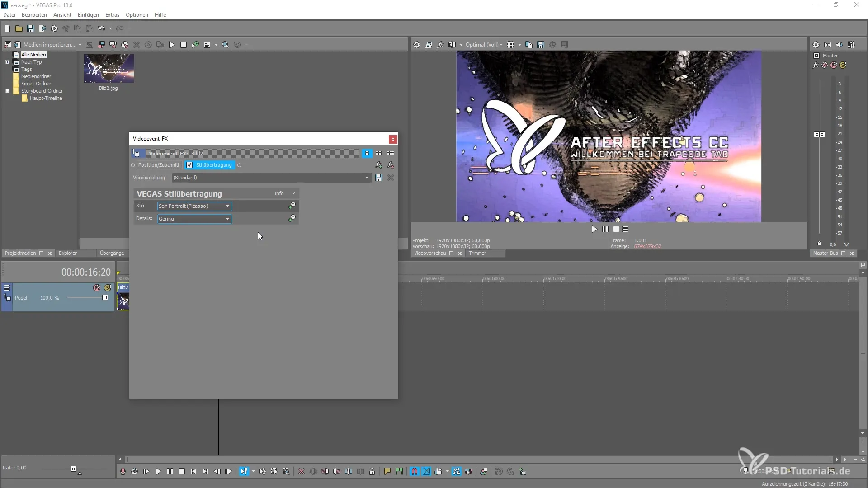Open the Einfügen menu
868x488 pixels.
coord(88,15)
